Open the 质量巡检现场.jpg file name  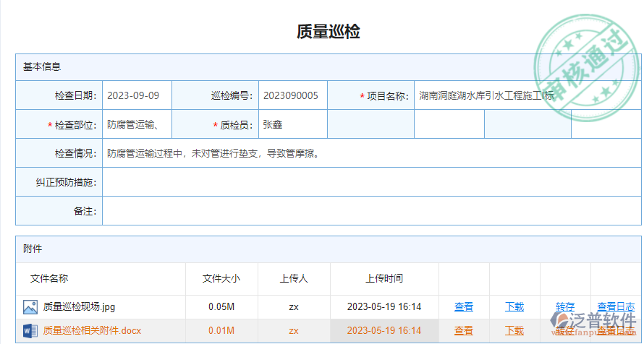point(79,307)
